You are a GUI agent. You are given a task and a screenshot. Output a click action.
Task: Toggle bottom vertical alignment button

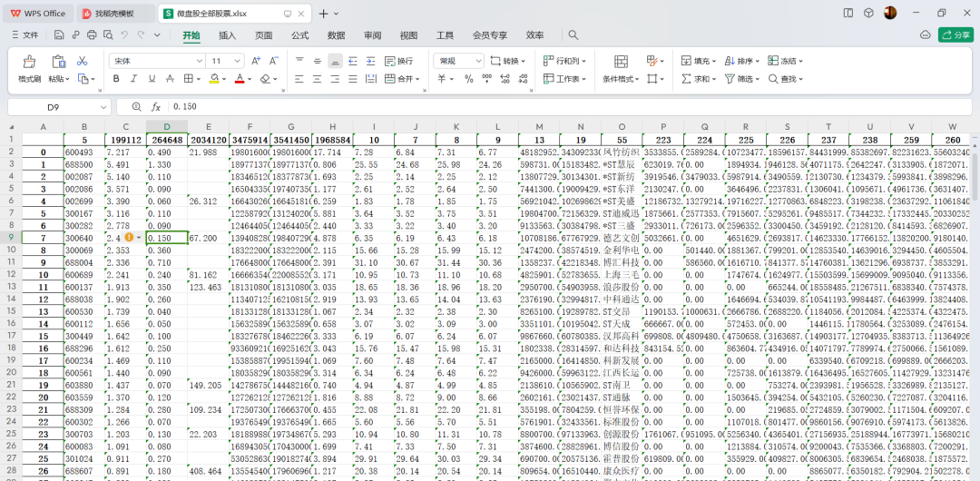coord(335,61)
